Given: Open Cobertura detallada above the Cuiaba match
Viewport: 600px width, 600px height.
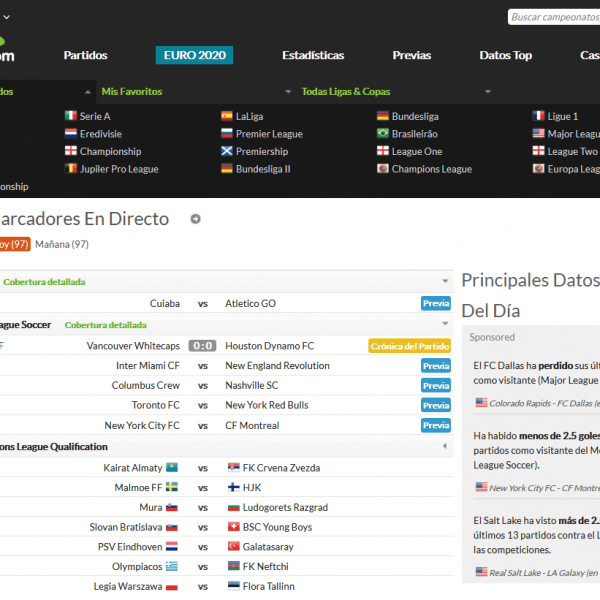Looking at the screenshot, I should (x=44, y=282).
